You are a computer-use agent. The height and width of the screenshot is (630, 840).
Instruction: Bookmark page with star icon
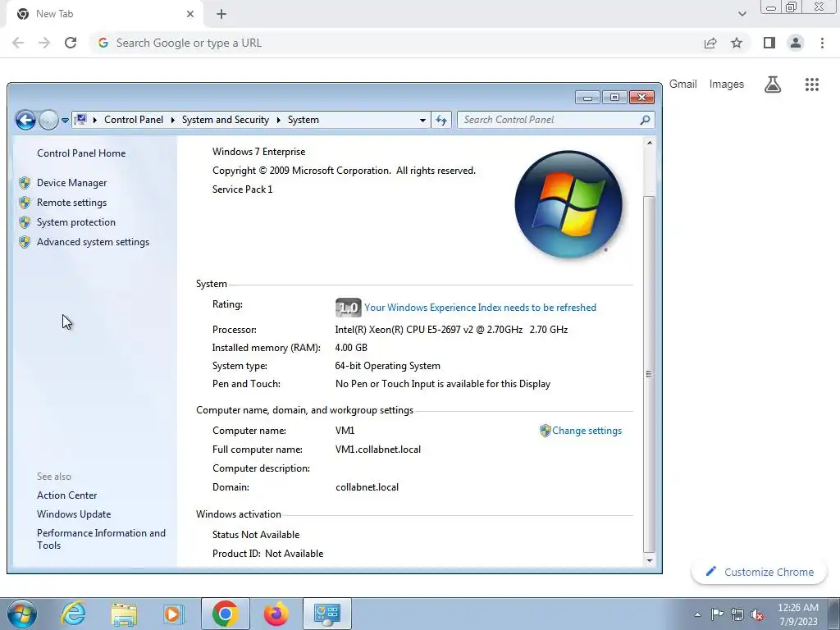coord(737,43)
